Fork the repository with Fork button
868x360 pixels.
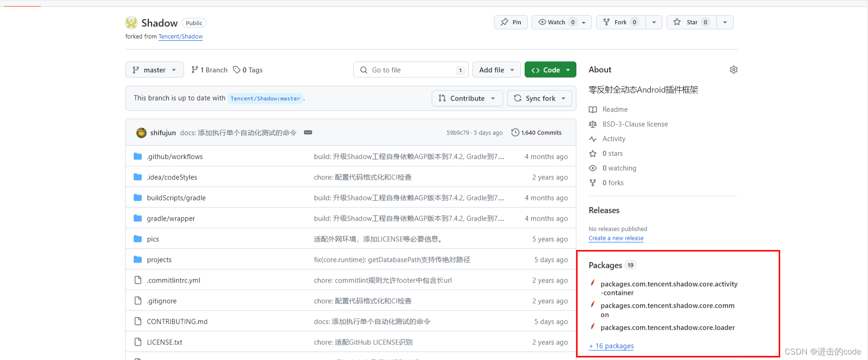(621, 22)
